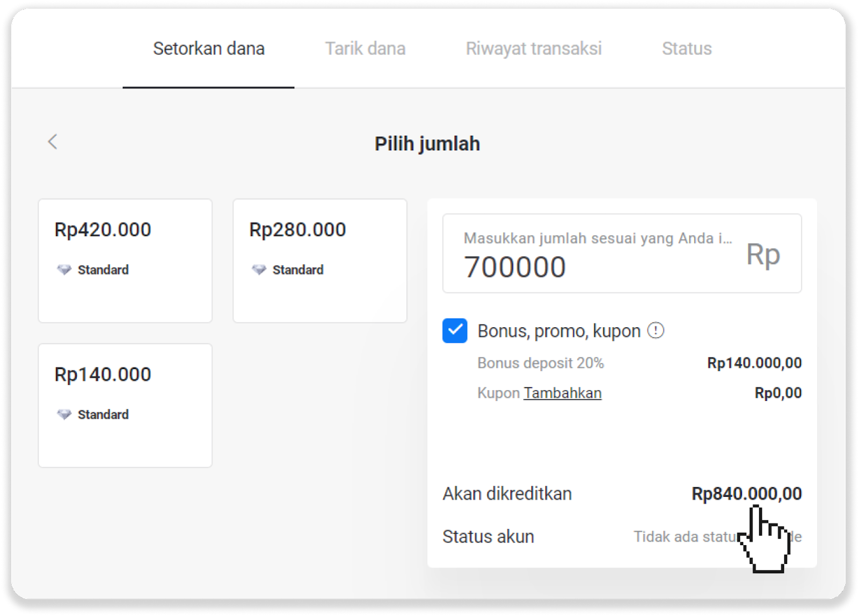Click the diamond icon on the Rp140.000 card
Viewport: 859px width, 616px height.
[x=64, y=414]
